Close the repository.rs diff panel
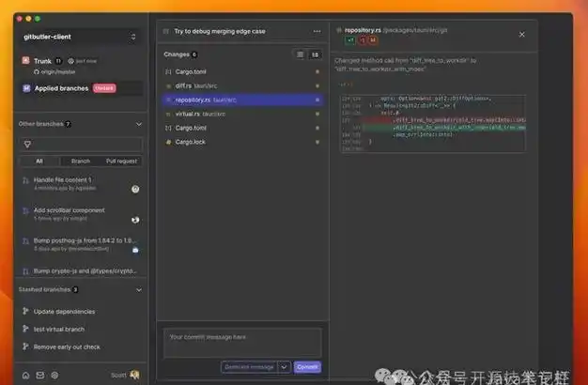This screenshot has height=385, width=588. [522, 34]
